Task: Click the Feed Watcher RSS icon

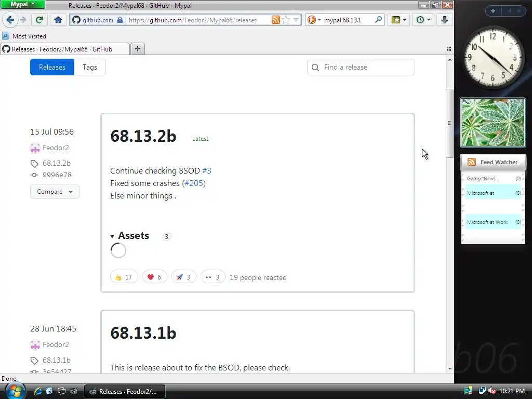Action: coord(472,162)
